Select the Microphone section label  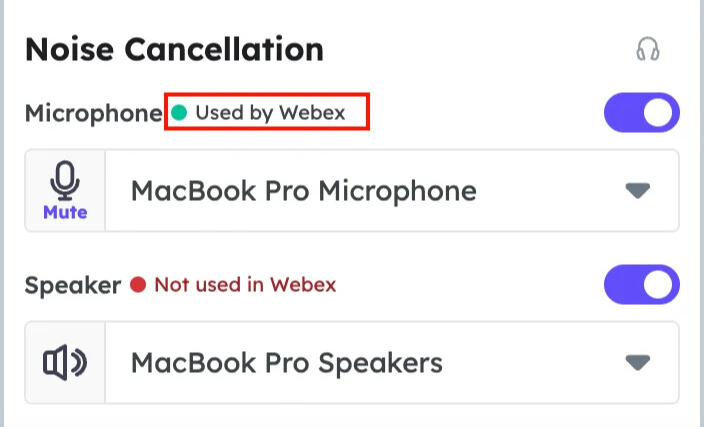click(x=92, y=113)
